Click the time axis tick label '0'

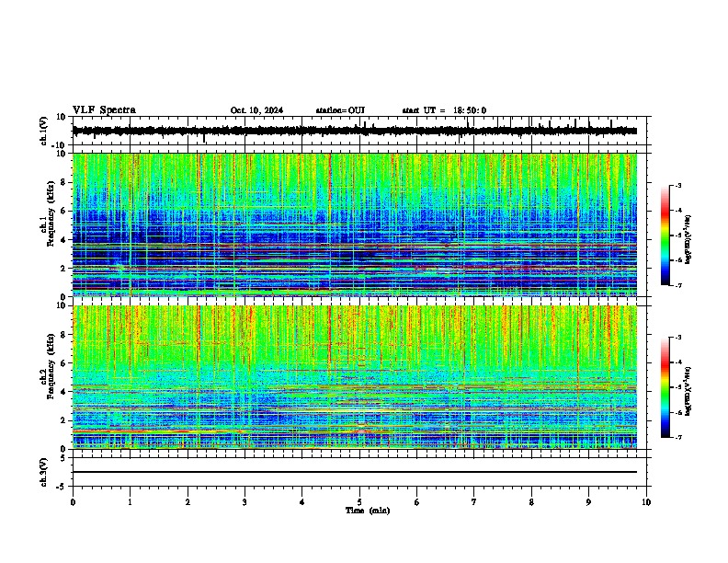click(73, 502)
